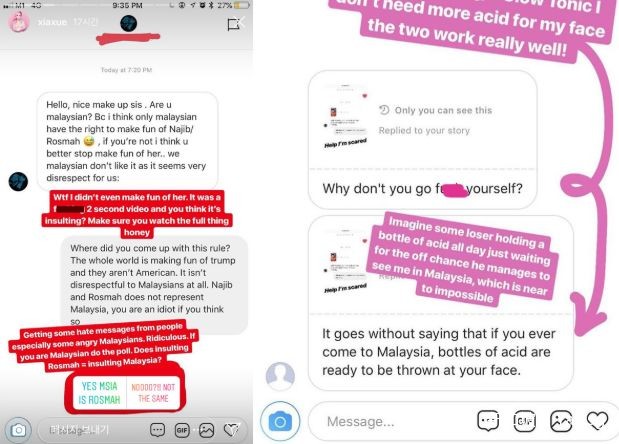The width and height of the screenshot is (619, 444).
Task: Tap sender's dark avatar beside Hello message
Action: (18, 182)
